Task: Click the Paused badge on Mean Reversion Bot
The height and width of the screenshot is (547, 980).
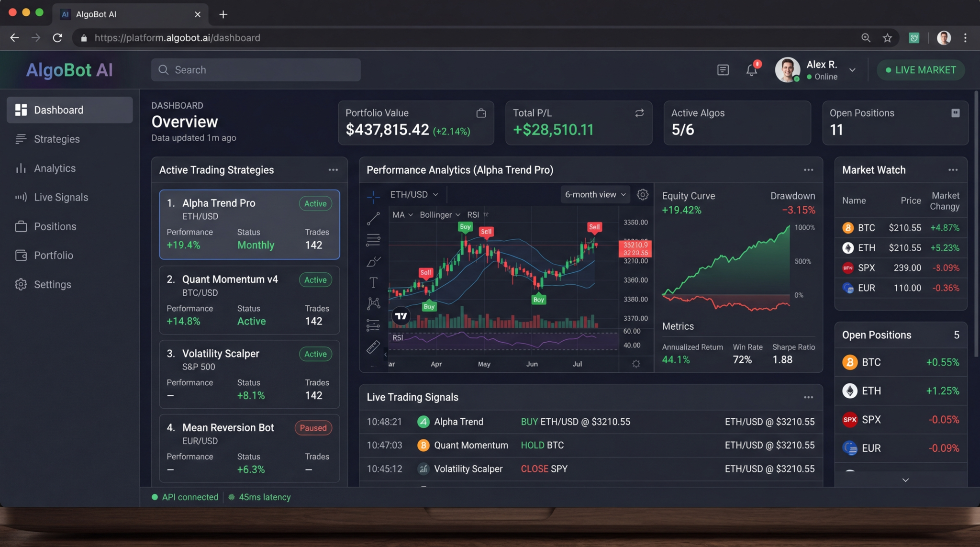Action: click(x=313, y=427)
